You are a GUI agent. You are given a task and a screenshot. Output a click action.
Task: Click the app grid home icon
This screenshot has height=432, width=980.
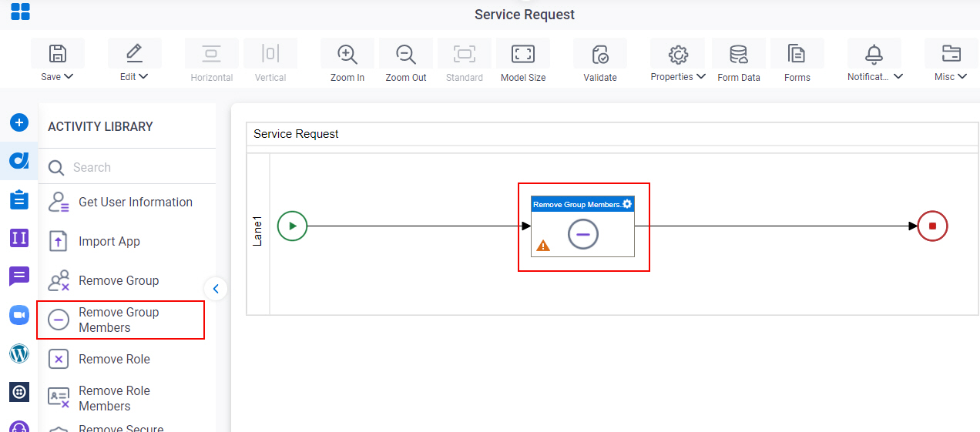click(20, 12)
